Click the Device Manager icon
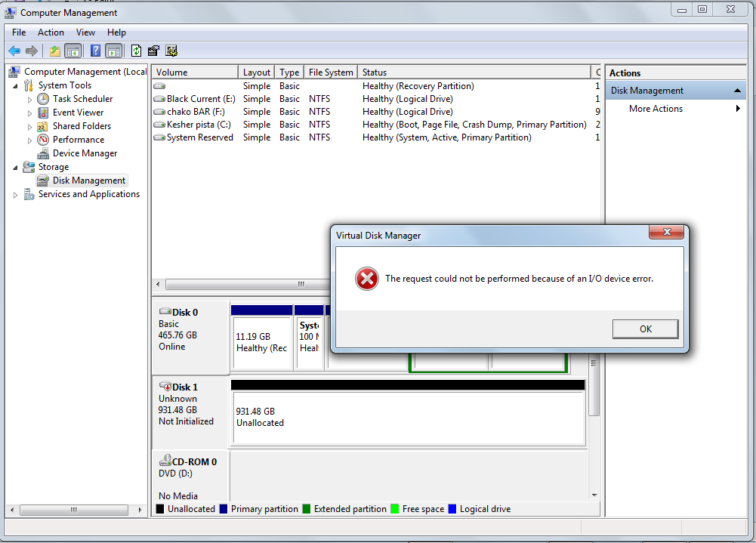The image size is (756, 543). click(x=43, y=153)
